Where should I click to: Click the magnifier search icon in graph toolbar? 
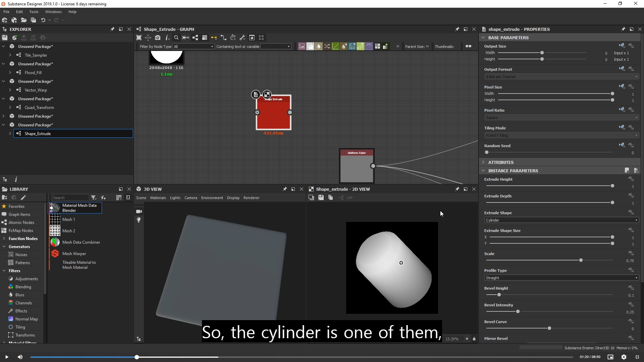point(176,38)
